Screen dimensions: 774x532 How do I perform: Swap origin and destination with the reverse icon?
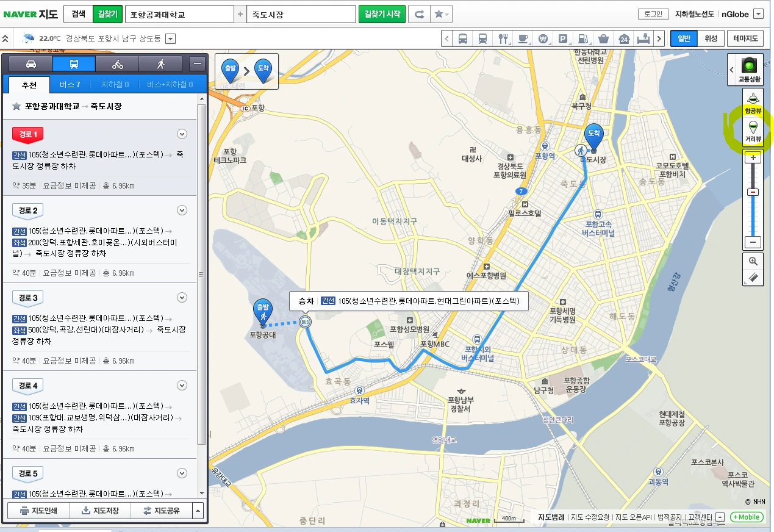tap(419, 14)
